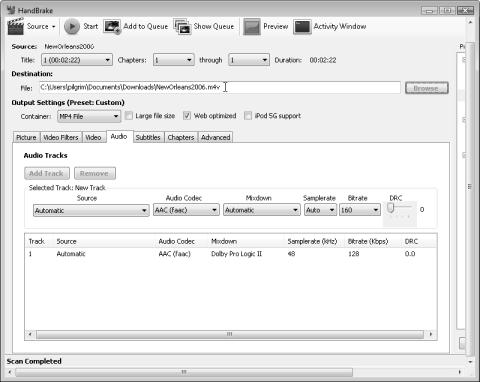Open the Mixdown Automatic dropdown
Viewport: 480px width, 382px height.
[x=262, y=210]
